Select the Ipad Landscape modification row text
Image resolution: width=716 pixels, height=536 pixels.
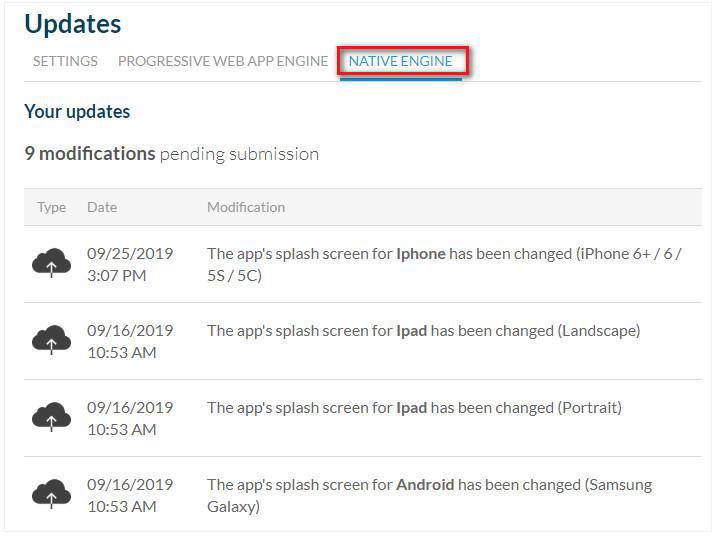coord(423,331)
